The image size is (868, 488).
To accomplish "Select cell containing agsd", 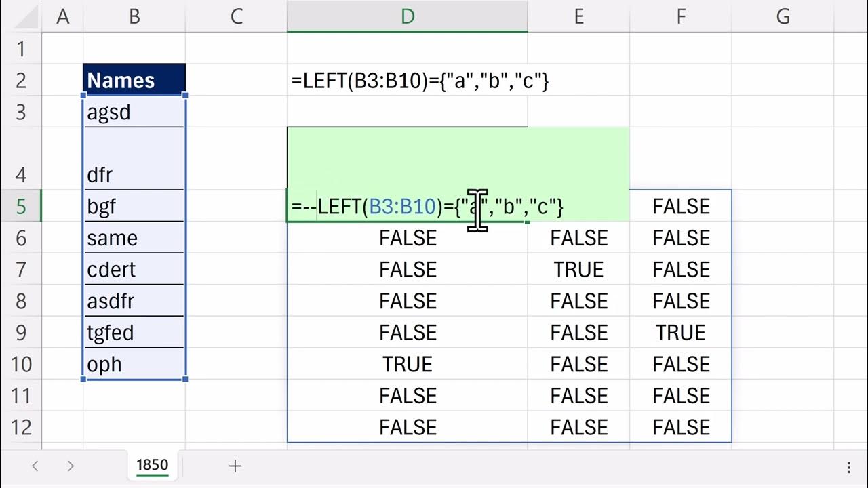I will point(134,112).
